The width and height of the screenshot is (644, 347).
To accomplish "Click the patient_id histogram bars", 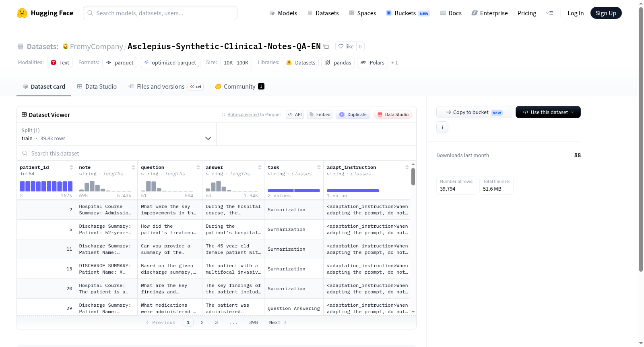I will click(x=46, y=186).
